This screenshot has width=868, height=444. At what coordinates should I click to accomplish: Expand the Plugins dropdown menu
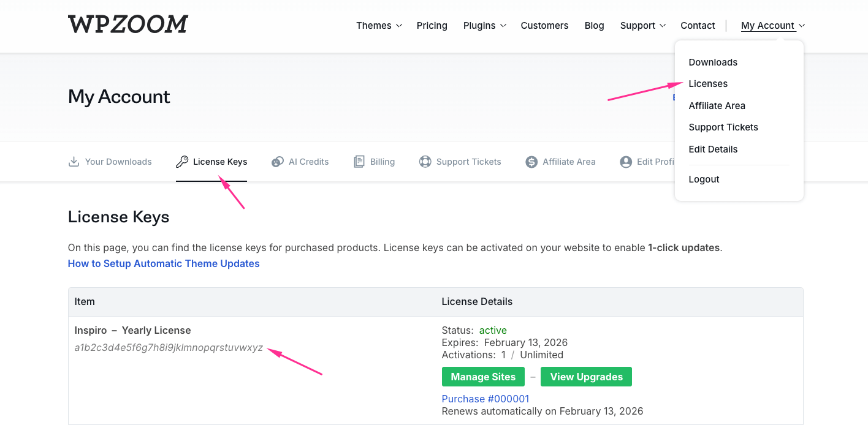[x=484, y=26]
